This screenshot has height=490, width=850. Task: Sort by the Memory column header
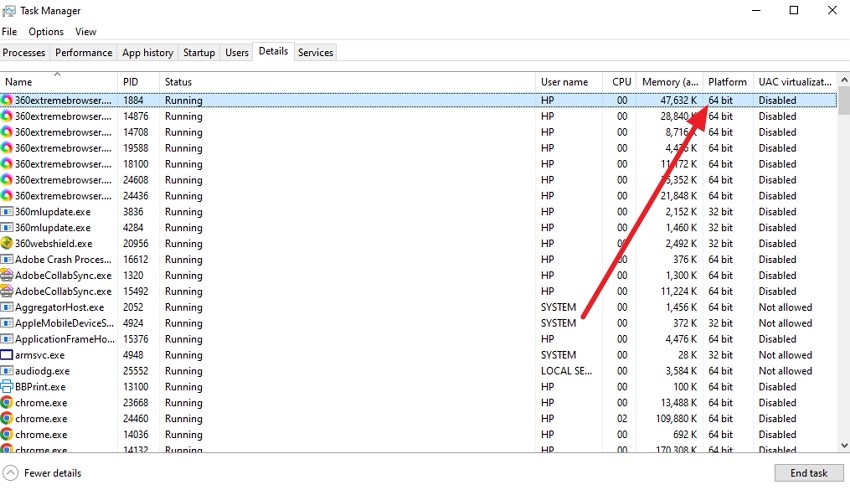(669, 82)
